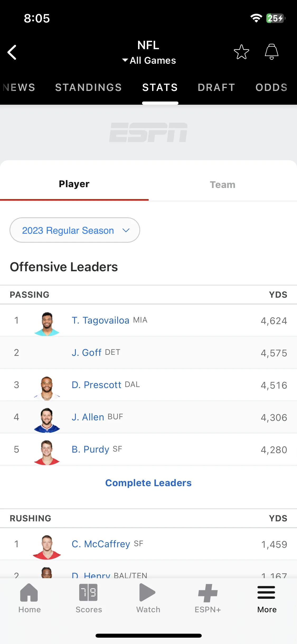
Task: Open T. Tagovailoa player link
Action: tap(101, 320)
